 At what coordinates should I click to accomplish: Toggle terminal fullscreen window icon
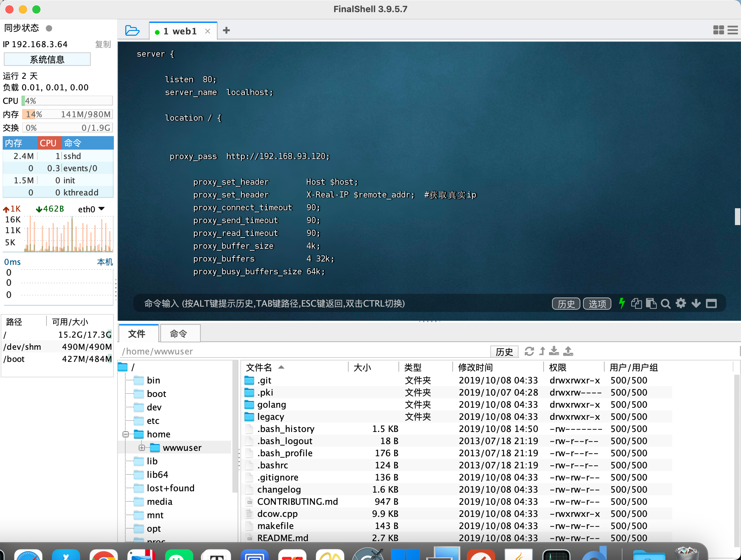tap(711, 304)
